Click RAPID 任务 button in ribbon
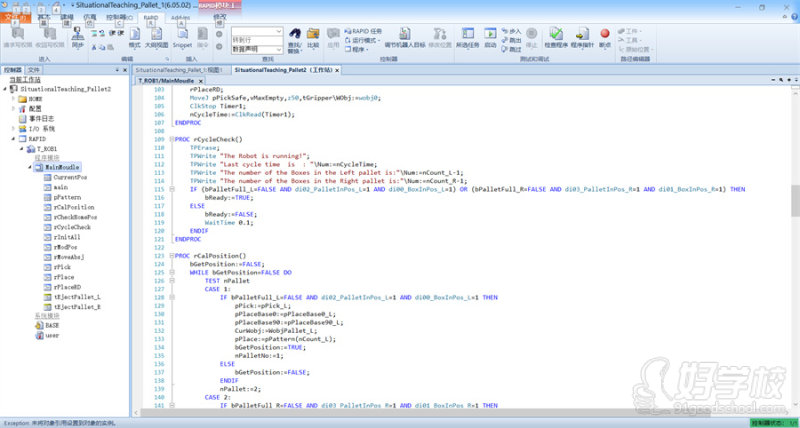 click(x=364, y=31)
